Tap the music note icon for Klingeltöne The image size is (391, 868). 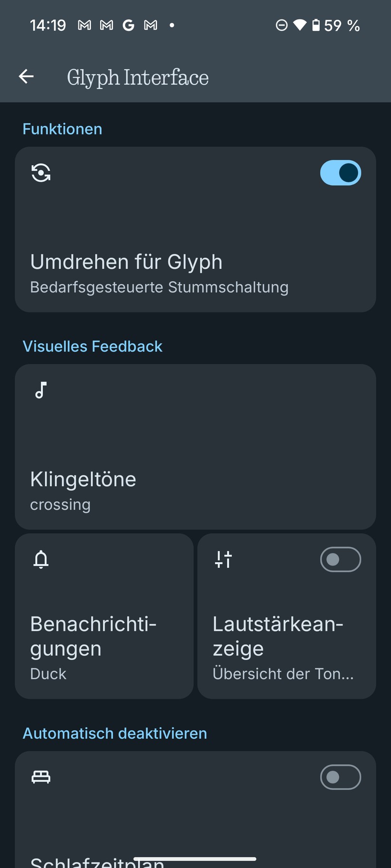pyautogui.click(x=41, y=390)
